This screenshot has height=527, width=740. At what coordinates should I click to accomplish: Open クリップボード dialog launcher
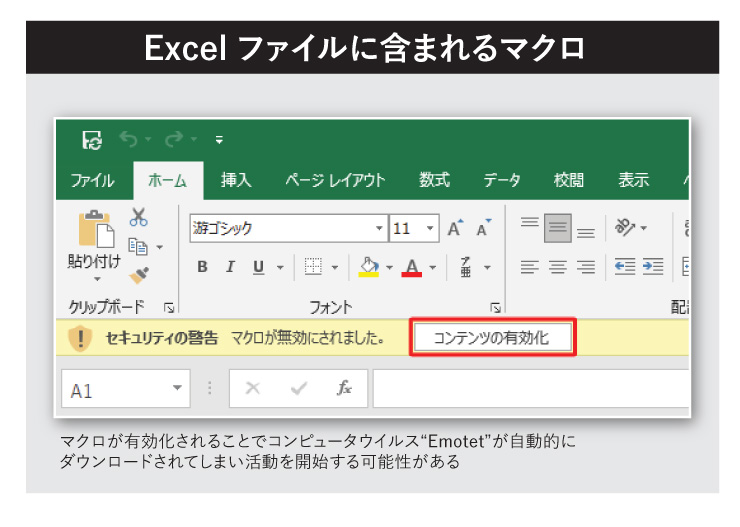168,308
